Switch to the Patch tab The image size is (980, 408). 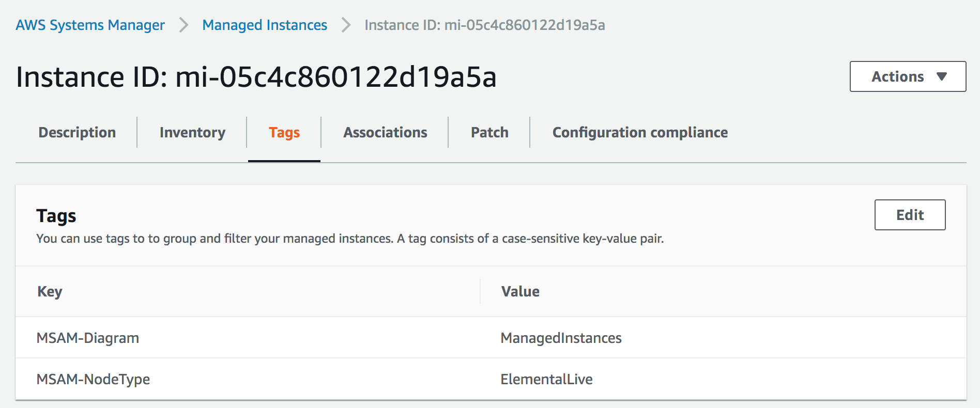coord(489,133)
